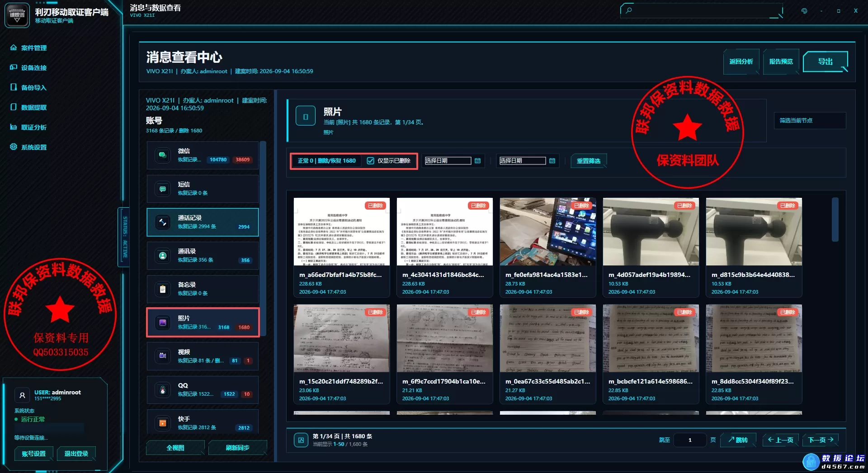
Task: Click the QQ record count badge 1522
Action: click(229, 394)
